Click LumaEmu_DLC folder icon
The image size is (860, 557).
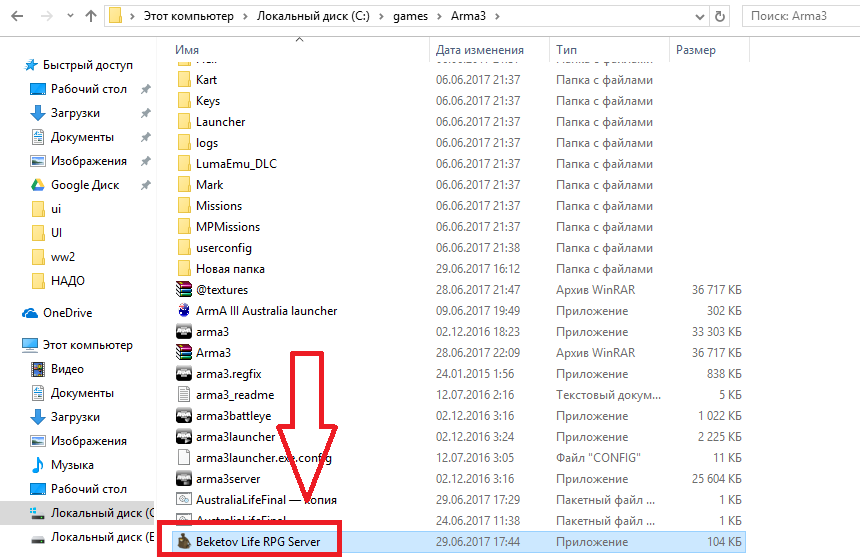tap(184, 164)
